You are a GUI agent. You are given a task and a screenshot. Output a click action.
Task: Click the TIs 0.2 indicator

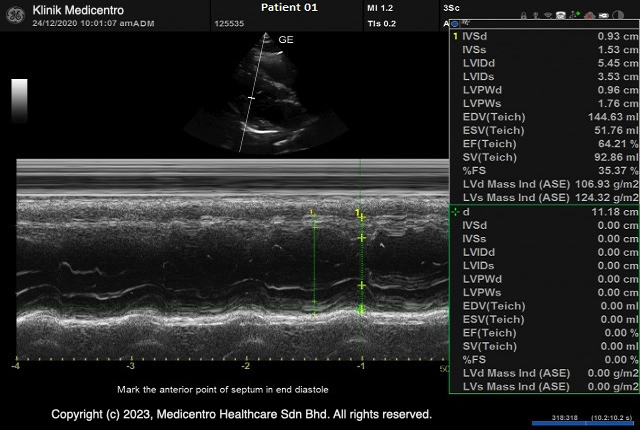pyautogui.click(x=382, y=24)
